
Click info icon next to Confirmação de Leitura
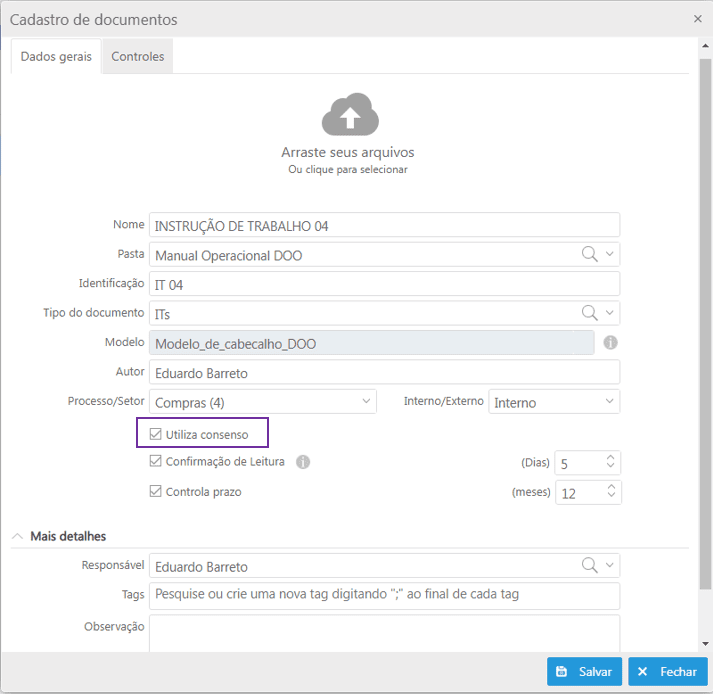[303, 462]
